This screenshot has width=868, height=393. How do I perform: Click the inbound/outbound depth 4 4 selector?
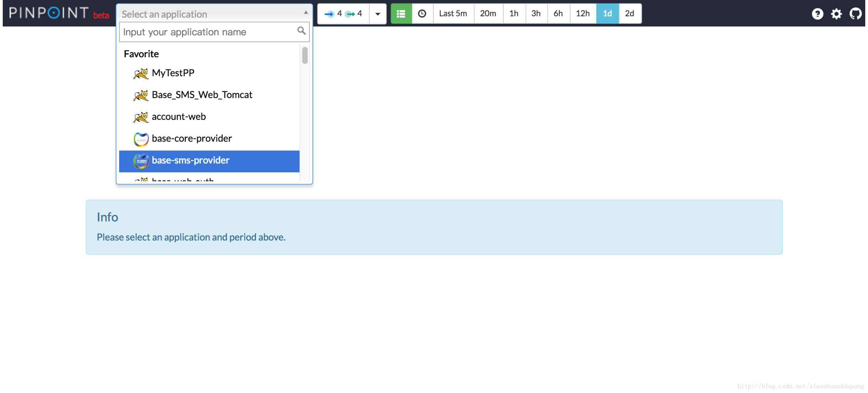(343, 14)
